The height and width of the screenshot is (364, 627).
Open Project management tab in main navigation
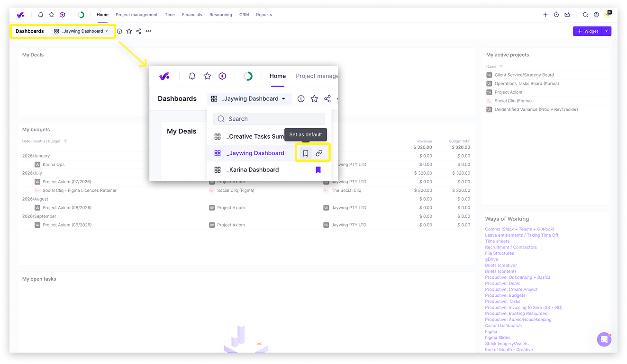point(137,15)
